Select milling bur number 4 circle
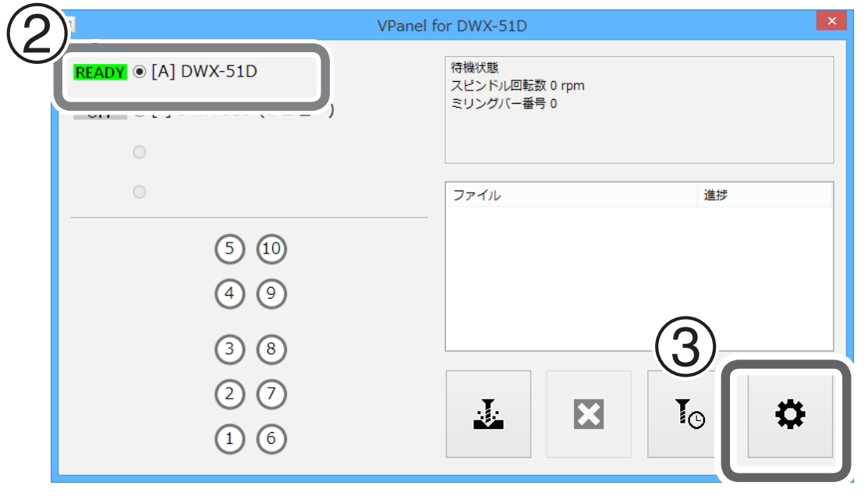The height and width of the screenshot is (496, 868). 230,293
